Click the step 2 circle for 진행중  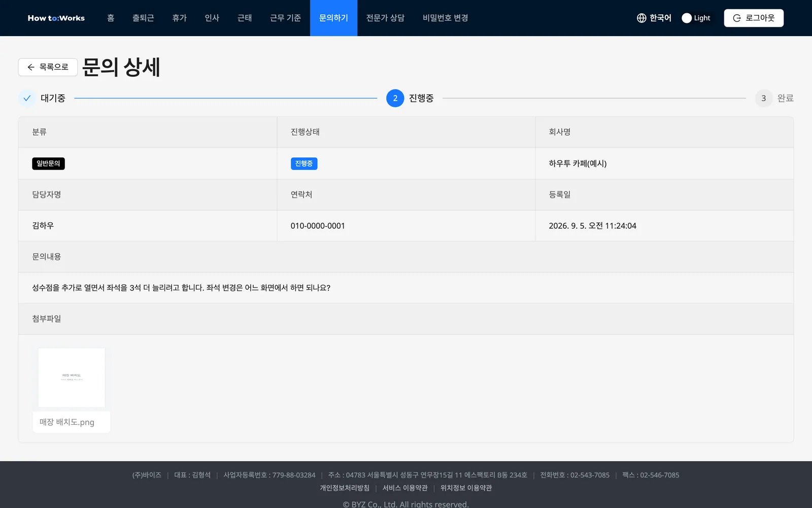[395, 98]
